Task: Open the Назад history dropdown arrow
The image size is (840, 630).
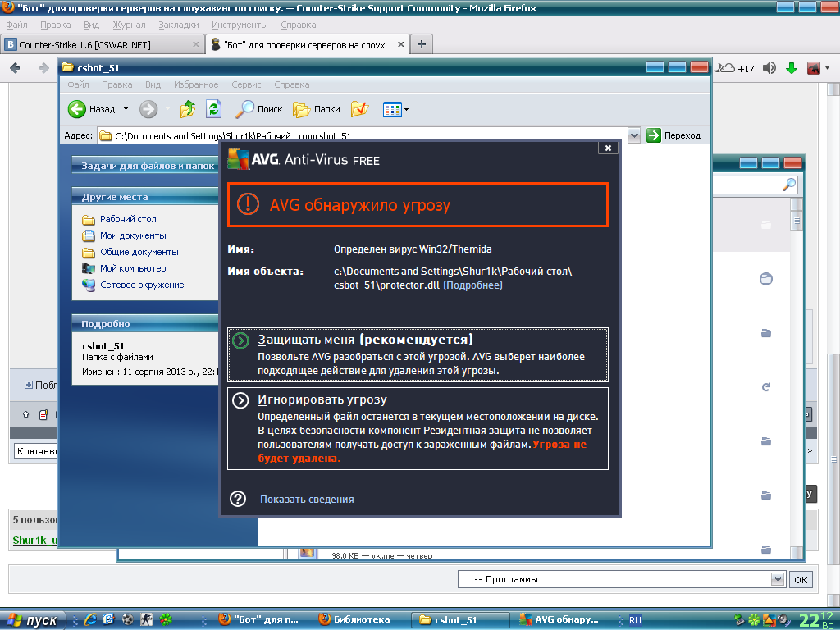Action: [x=126, y=109]
